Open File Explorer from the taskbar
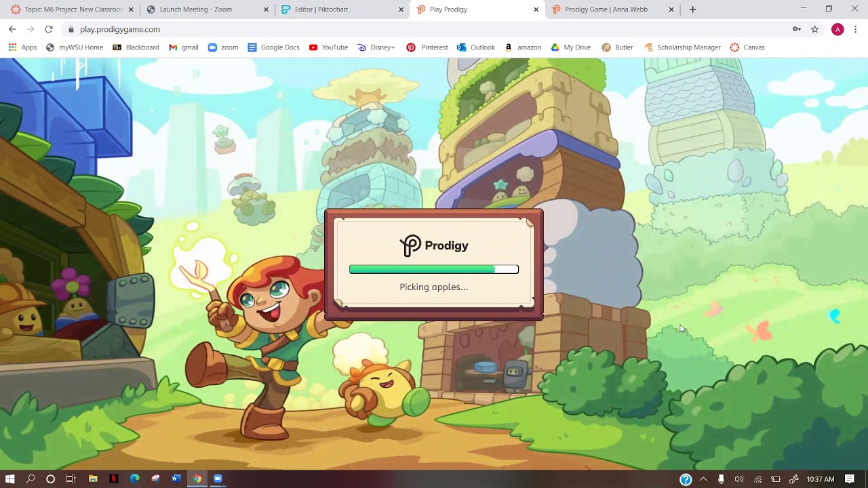The image size is (868, 488). point(93,479)
